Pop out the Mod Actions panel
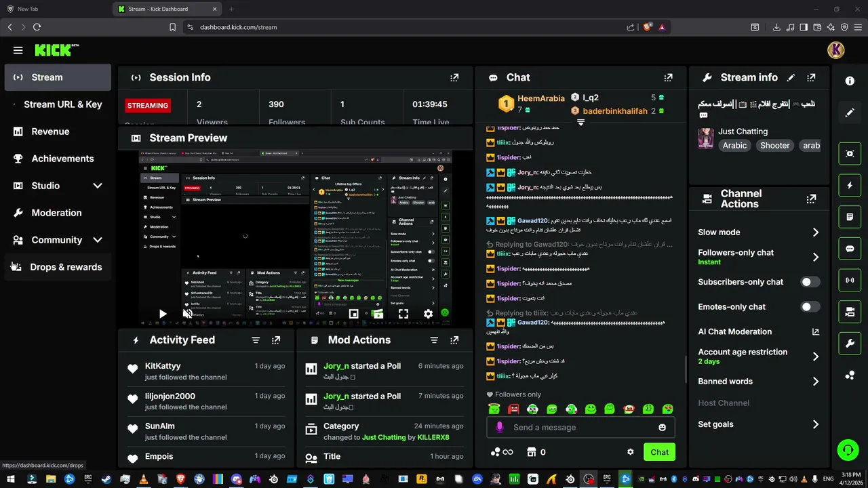Screen dimensions: 868x488 (x=454, y=340)
